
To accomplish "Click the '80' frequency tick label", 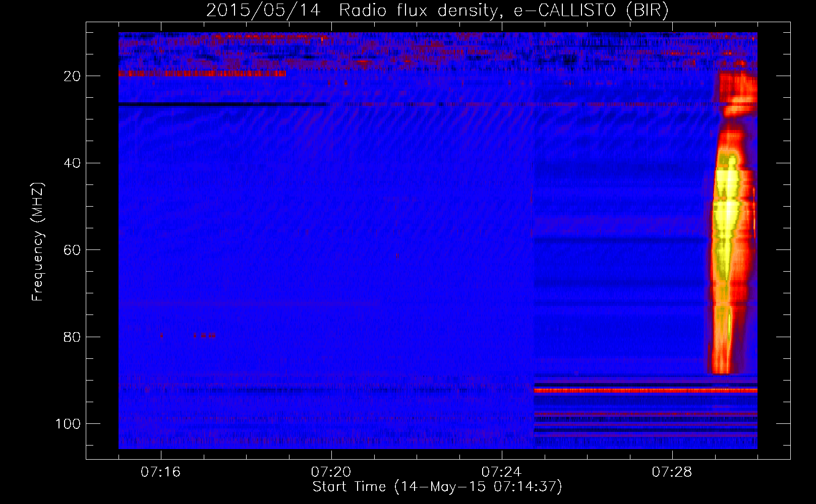I will coord(72,337).
